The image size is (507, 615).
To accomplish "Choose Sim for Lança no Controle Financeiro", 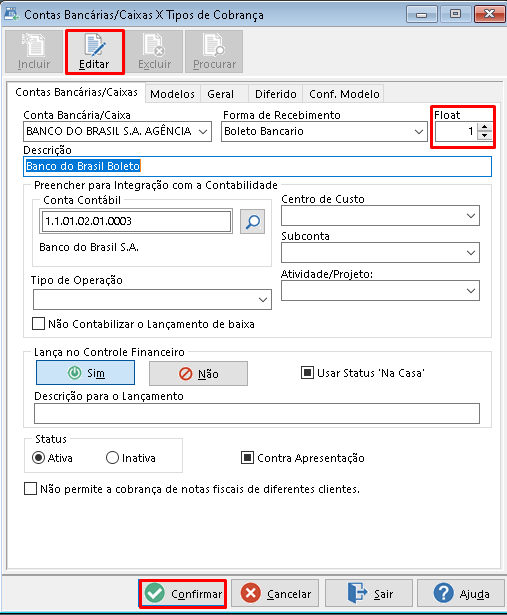I will [85, 373].
